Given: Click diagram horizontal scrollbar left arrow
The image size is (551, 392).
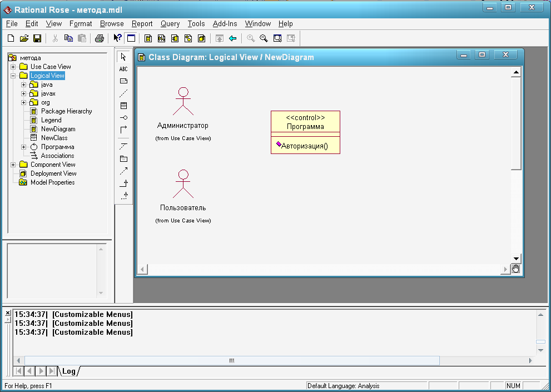Looking at the screenshot, I should 142,269.
